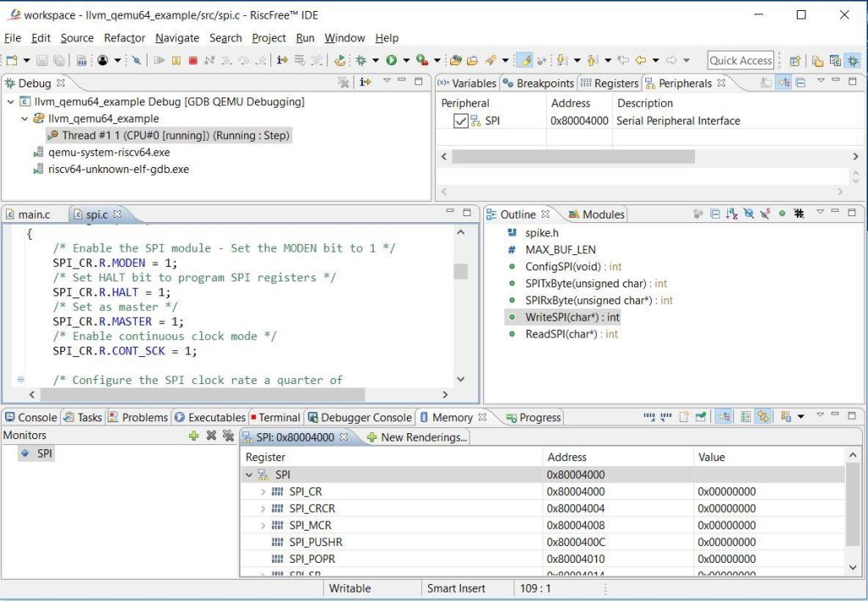This screenshot has height=601, width=868.
Task: Open the Run button dropdown arrow
Action: point(406,60)
